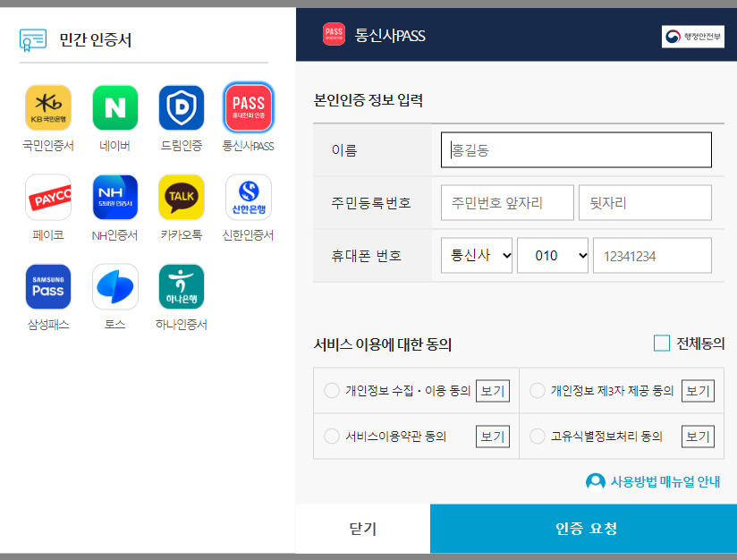Pick the 통신사PASS icon in certificate list

pyautogui.click(x=249, y=107)
